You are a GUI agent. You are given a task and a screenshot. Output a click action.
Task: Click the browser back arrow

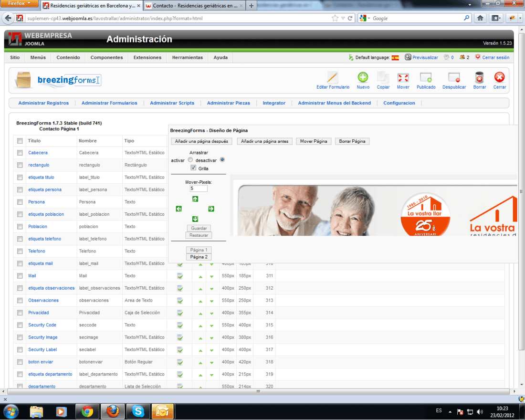(9, 18)
